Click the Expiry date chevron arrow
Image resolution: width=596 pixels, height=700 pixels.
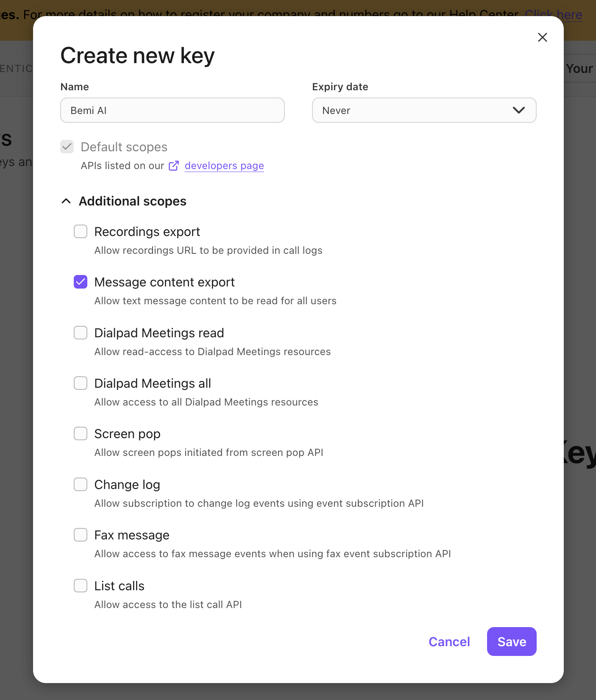pos(518,110)
